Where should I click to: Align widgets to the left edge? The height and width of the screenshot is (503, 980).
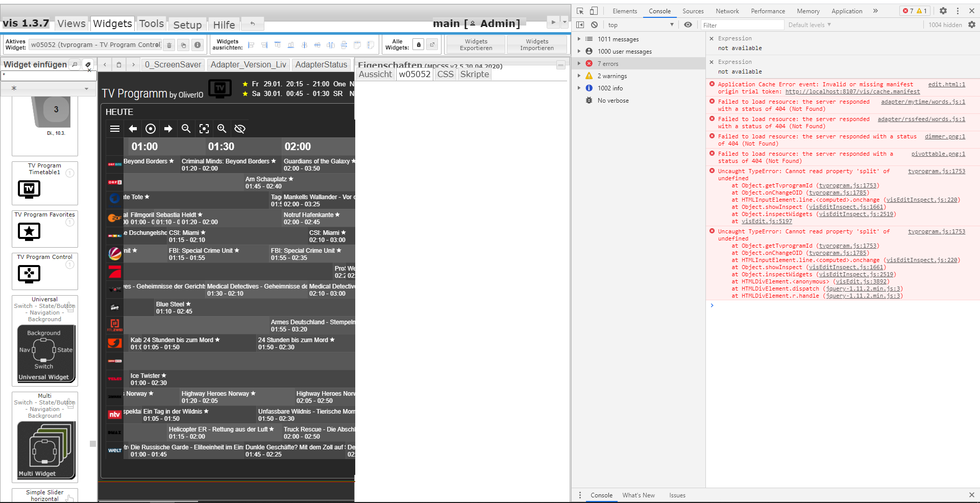pyautogui.click(x=251, y=45)
